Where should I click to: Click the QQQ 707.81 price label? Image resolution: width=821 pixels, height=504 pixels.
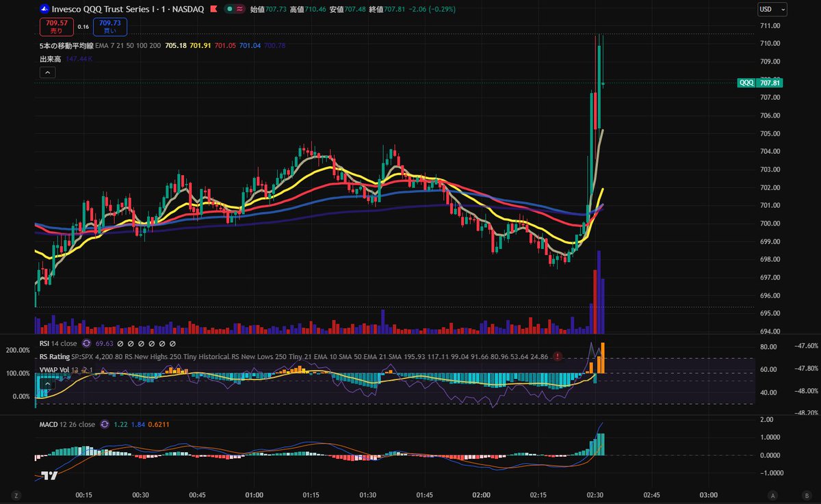pyautogui.click(x=760, y=83)
